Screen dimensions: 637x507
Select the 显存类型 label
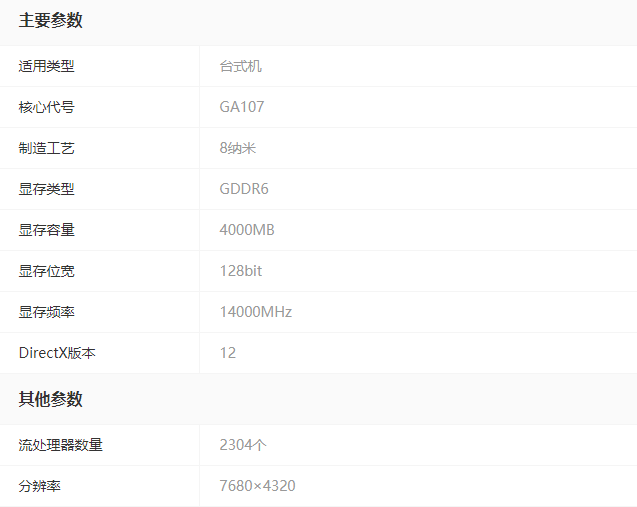[46, 189]
